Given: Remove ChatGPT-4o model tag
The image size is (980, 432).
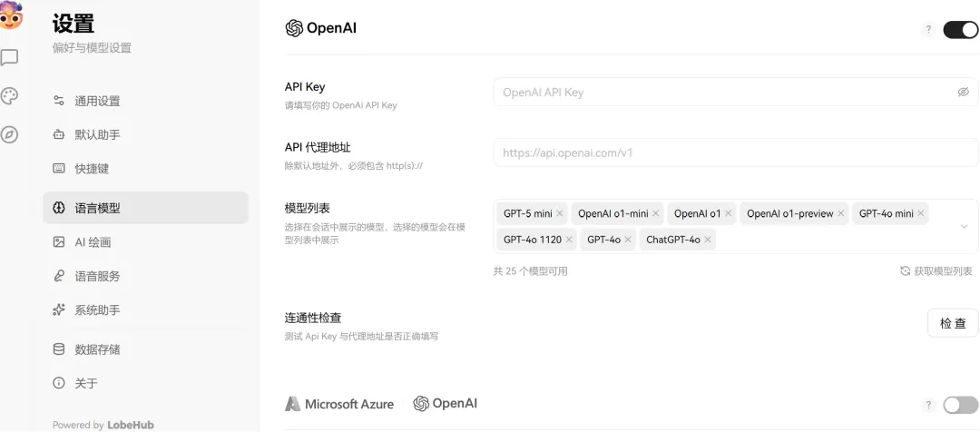Looking at the screenshot, I should pos(708,240).
